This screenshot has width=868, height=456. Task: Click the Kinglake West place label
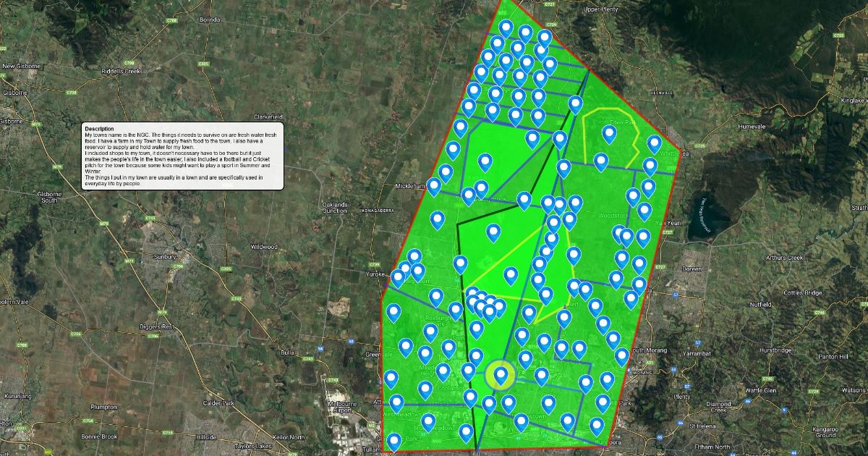tap(846, 101)
